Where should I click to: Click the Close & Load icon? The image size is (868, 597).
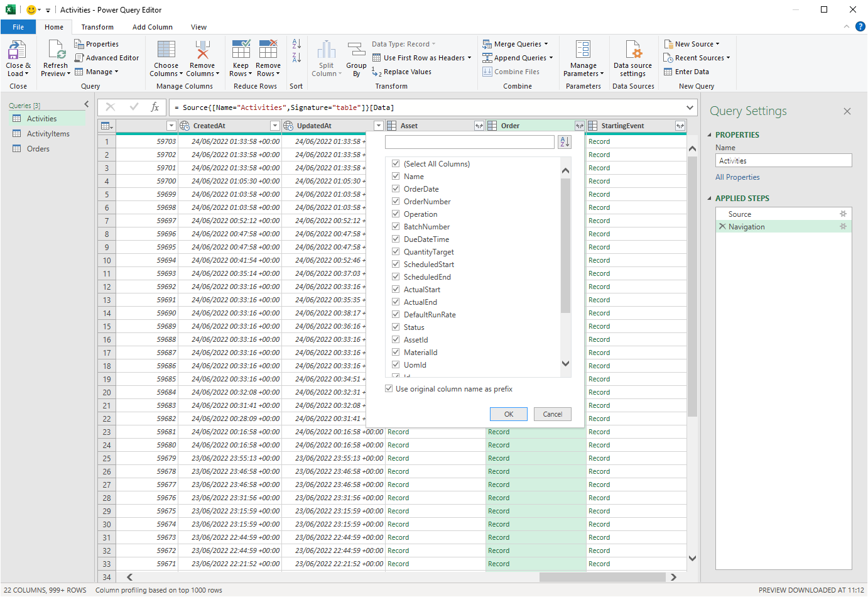tap(17, 50)
